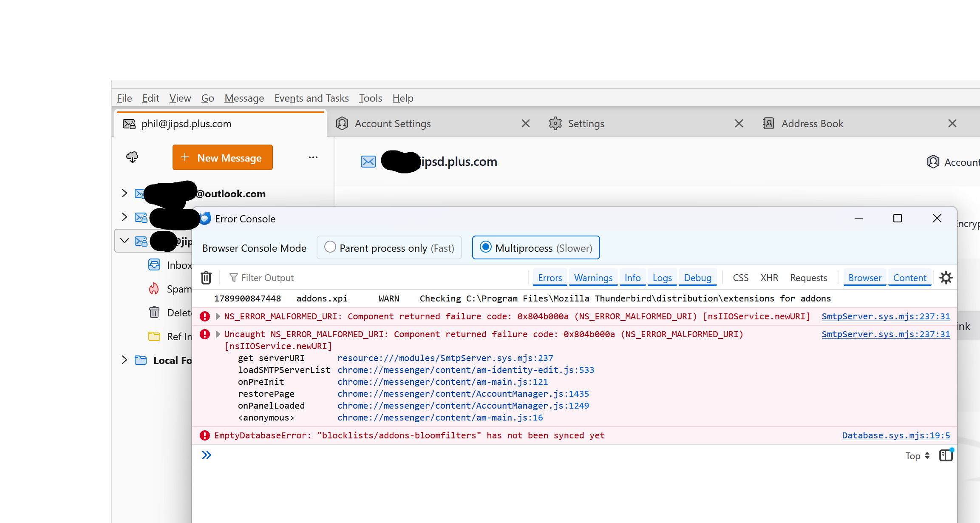Expand the Uncaught NS_ERROR_MALFORMED_URI error details
This screenshot has width=980, height=523.
pyautogui.click(x=218, y=334)
